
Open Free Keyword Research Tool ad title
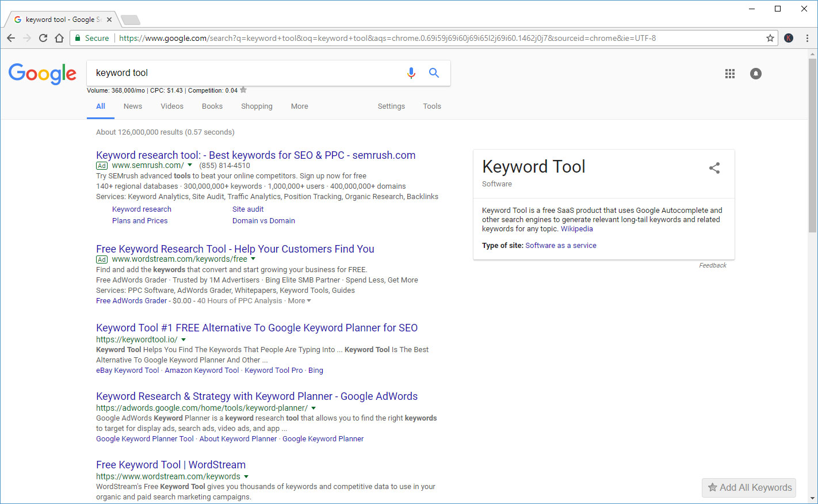point(235,249)
